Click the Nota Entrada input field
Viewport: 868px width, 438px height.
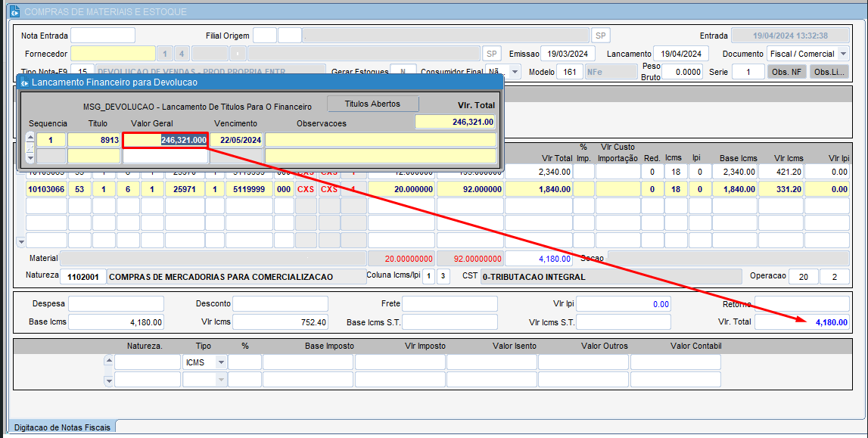(103, 36)
